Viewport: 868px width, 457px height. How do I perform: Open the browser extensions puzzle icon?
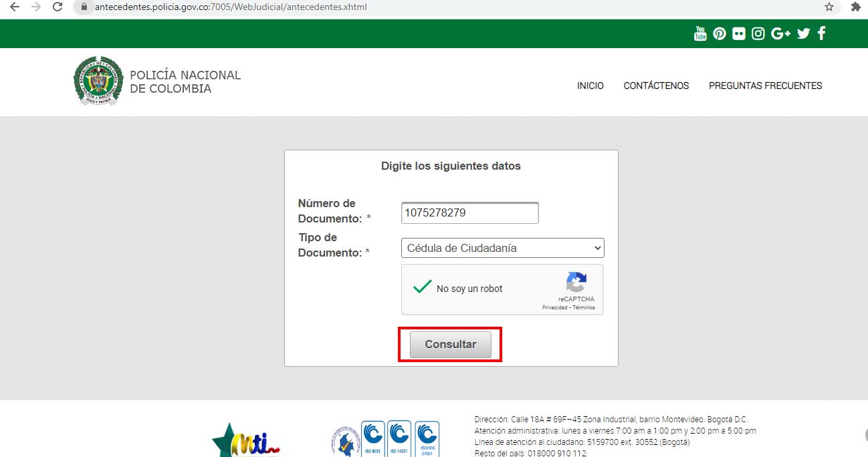pyautogui.click(x=855, y=7)
